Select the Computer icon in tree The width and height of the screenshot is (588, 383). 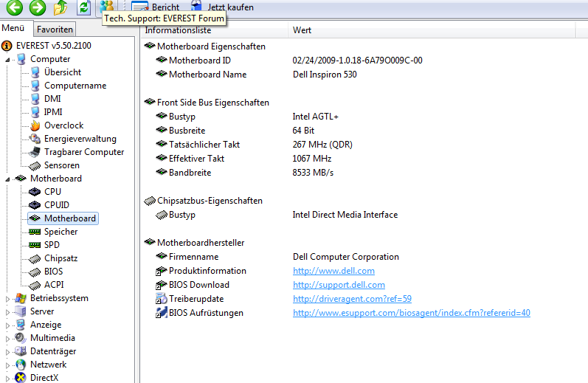[21, 59]
